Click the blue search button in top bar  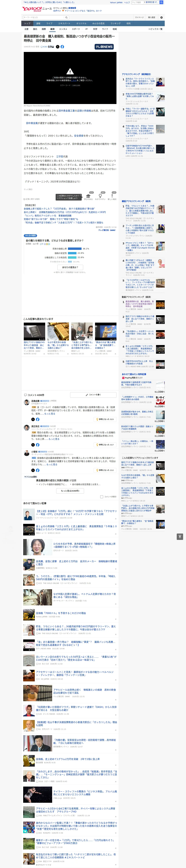point(161,2)
